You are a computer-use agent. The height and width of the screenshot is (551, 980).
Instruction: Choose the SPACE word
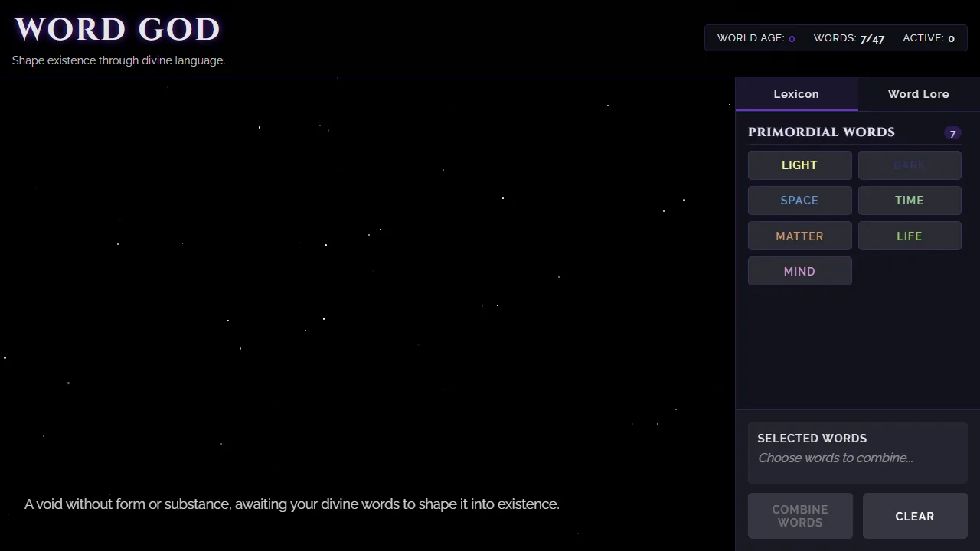[x=799, y=201]
